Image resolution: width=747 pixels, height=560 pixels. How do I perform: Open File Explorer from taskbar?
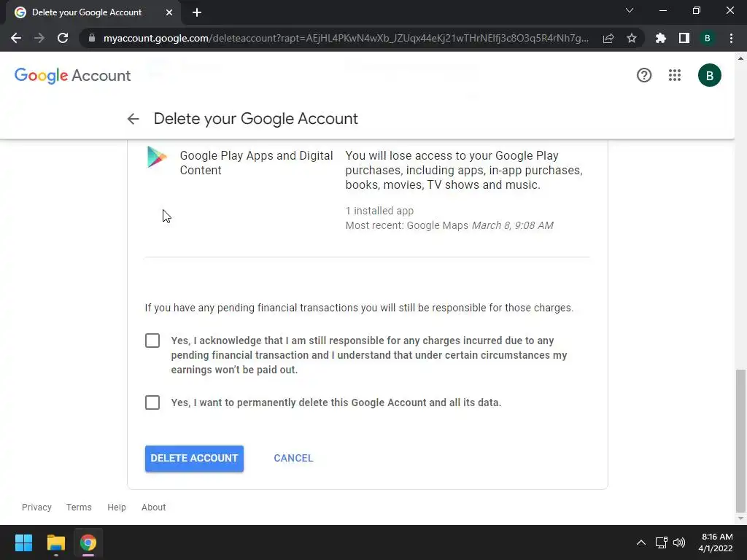55,542
